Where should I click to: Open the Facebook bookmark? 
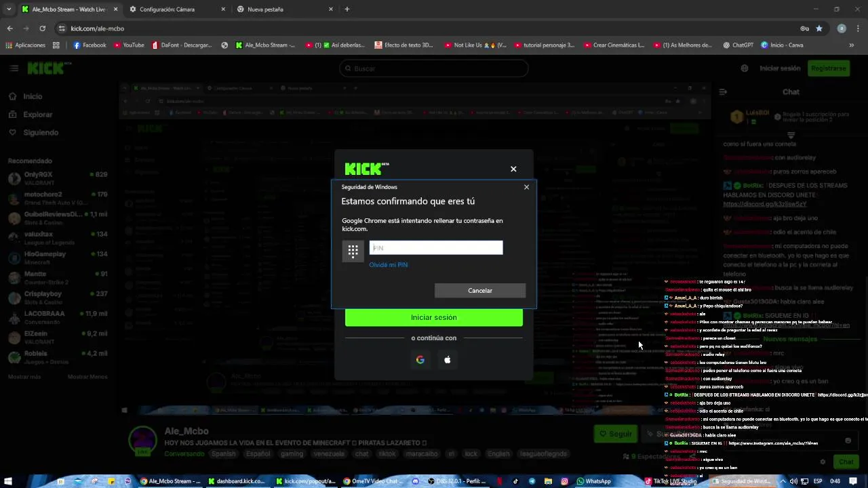pos(90,45)
